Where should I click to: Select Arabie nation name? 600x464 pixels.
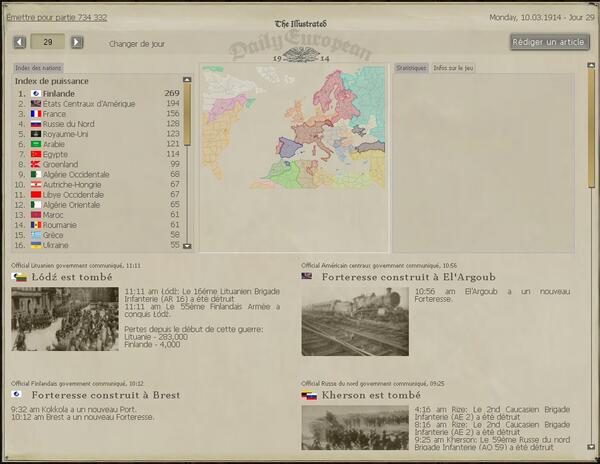[x=54, y=144]
